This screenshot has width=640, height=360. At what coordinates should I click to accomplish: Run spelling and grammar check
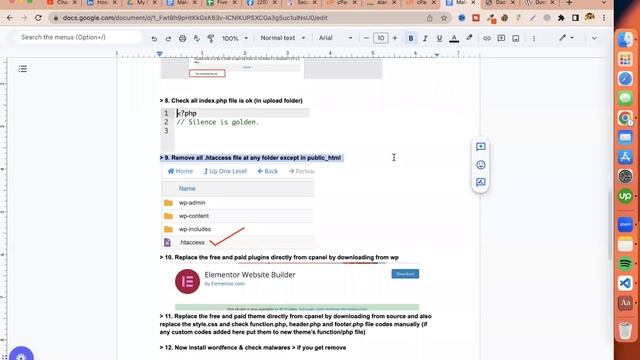(x=196, y=38)
